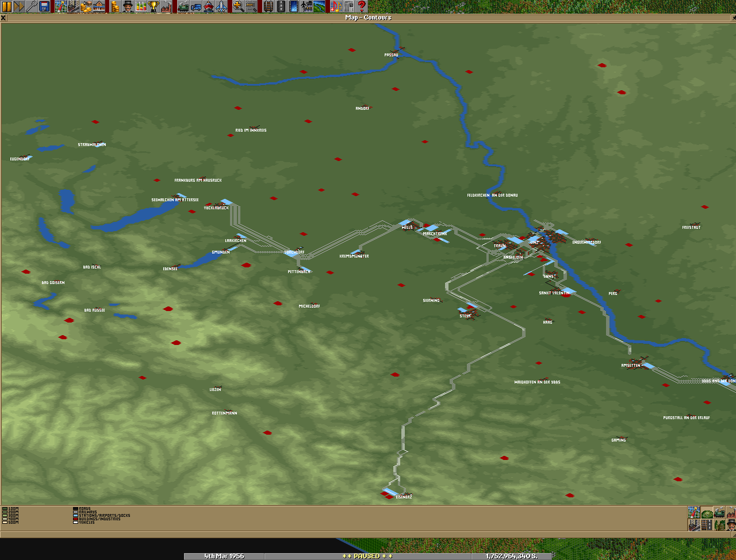This screenshot has width=736, height=560.
Task: Open the game options wrench menu
Action: (32, 7)
